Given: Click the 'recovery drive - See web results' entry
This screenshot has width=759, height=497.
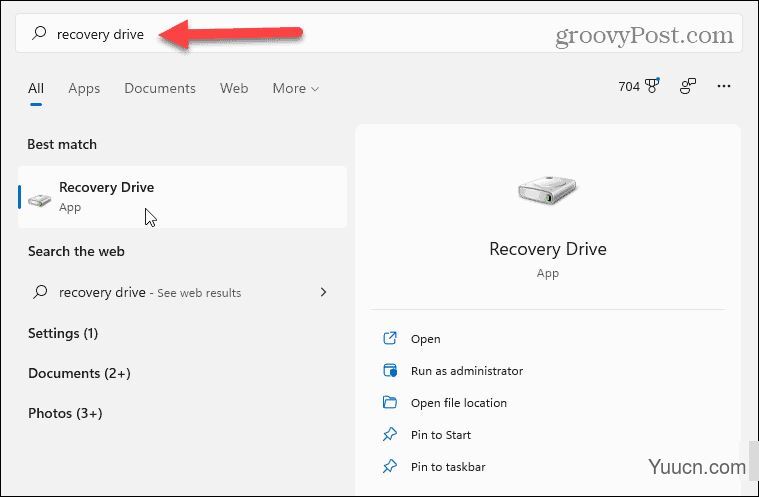Looking at the screenshot, I should coord(182,292).
